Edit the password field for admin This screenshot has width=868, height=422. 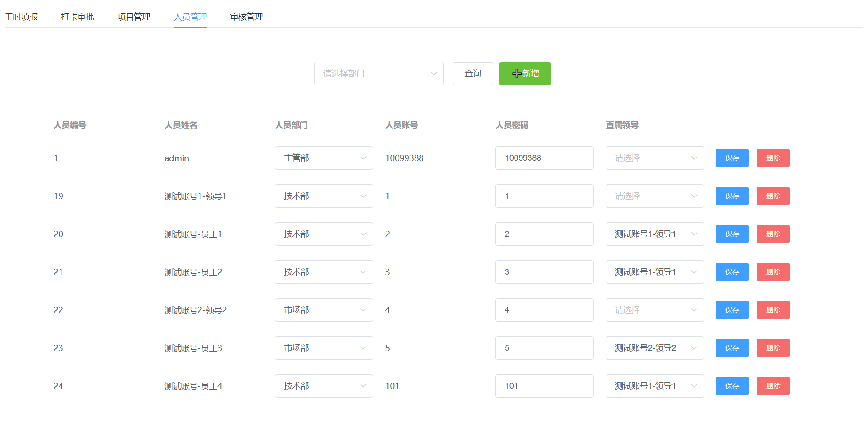(545, 158)
